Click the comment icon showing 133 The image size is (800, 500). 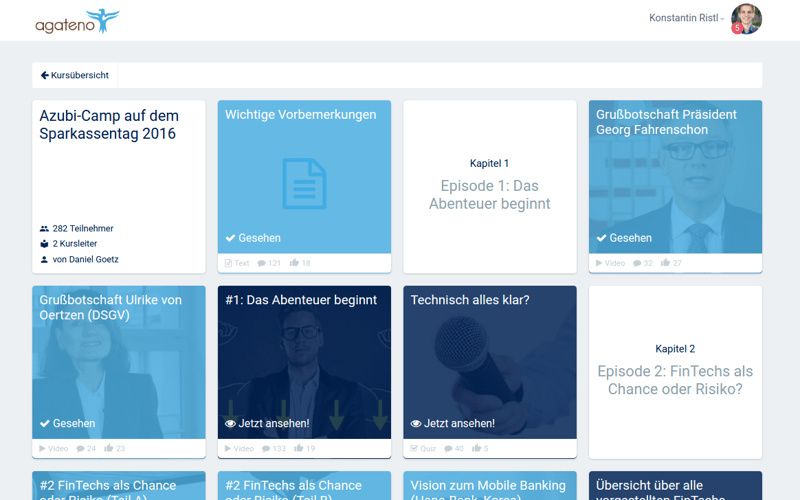pyautogui.click(x=266, y=449)
